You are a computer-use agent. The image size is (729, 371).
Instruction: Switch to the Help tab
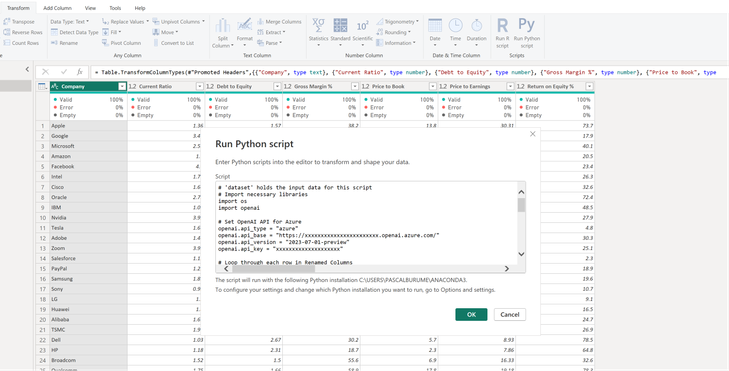(140, 8)
